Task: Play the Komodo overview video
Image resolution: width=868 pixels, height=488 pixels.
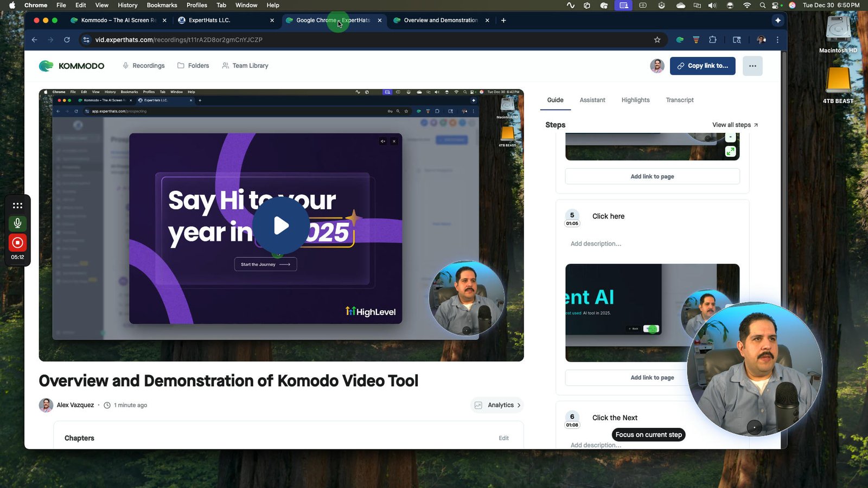Action: (x=281, y=226)
